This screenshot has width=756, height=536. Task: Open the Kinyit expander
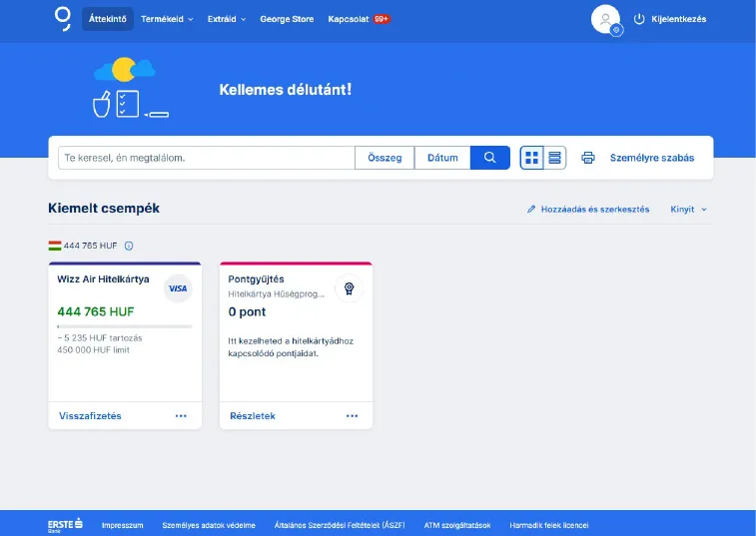pyautogui.click(x=688, y=210)
